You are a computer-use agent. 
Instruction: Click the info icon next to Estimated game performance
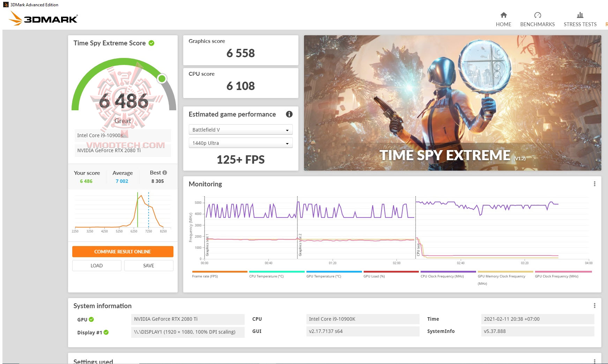tap(289, 114)
